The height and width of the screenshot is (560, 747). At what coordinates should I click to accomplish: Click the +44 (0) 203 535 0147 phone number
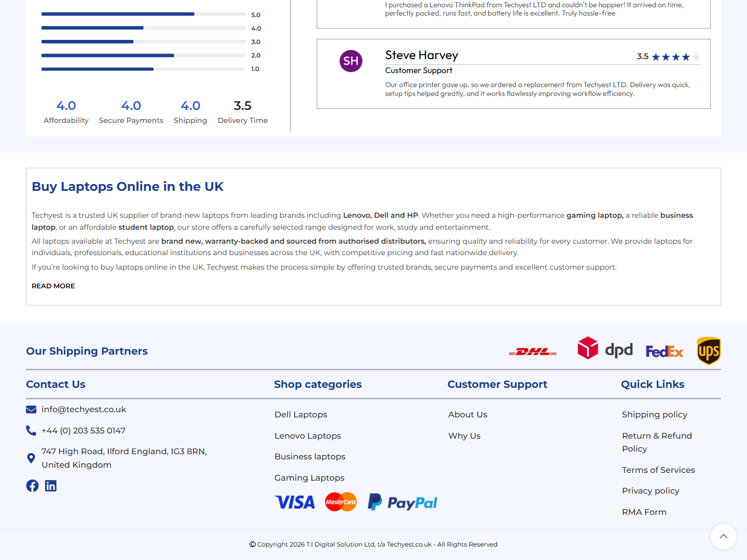click(84, 431)
